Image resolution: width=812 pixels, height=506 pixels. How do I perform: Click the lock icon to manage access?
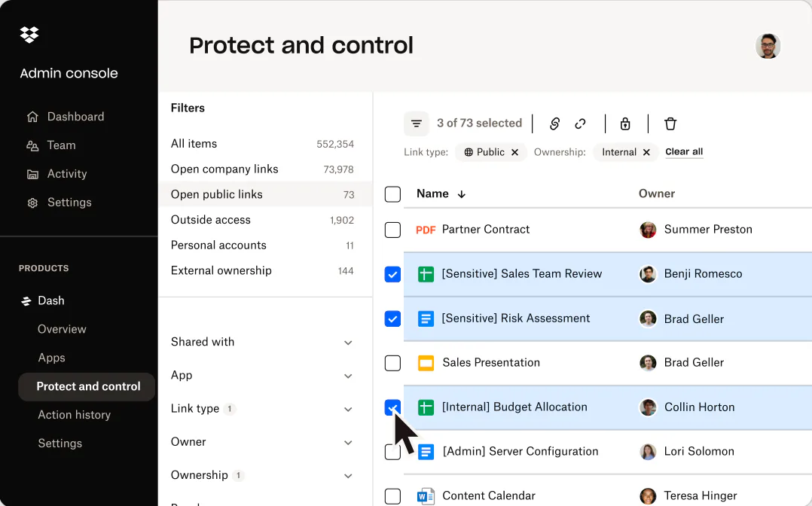tap(625, 123)
